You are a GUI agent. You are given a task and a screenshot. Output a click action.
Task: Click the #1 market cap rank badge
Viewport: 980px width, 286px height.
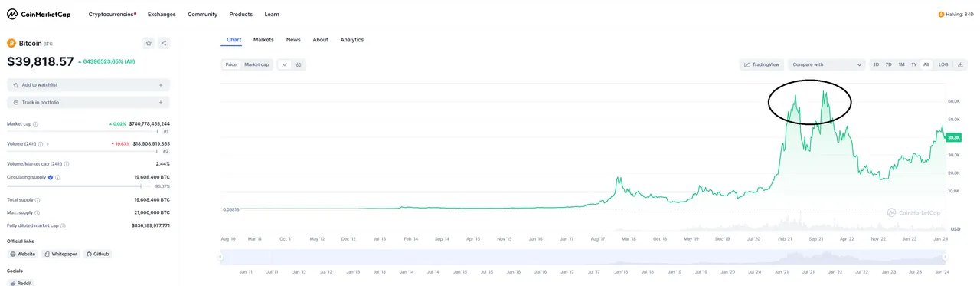(165, 131)
